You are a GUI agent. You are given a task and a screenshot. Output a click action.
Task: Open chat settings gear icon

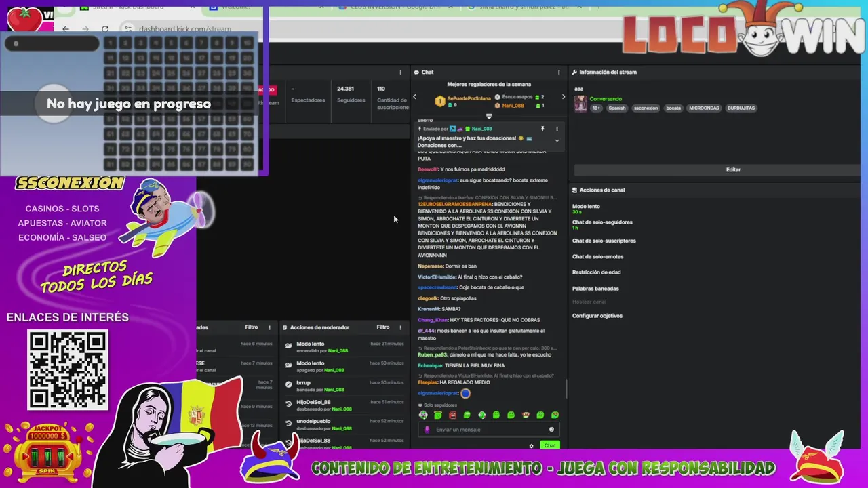coord(531,446)
